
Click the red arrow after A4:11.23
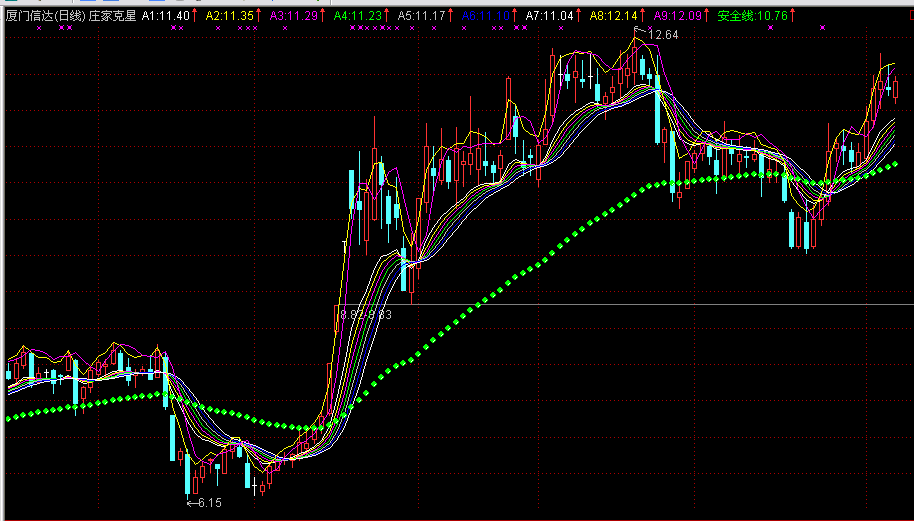pos(387,17)
